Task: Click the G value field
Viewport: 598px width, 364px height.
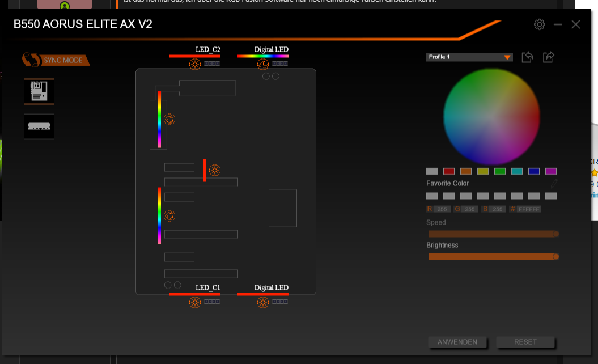Action: (x=470, y=209)
